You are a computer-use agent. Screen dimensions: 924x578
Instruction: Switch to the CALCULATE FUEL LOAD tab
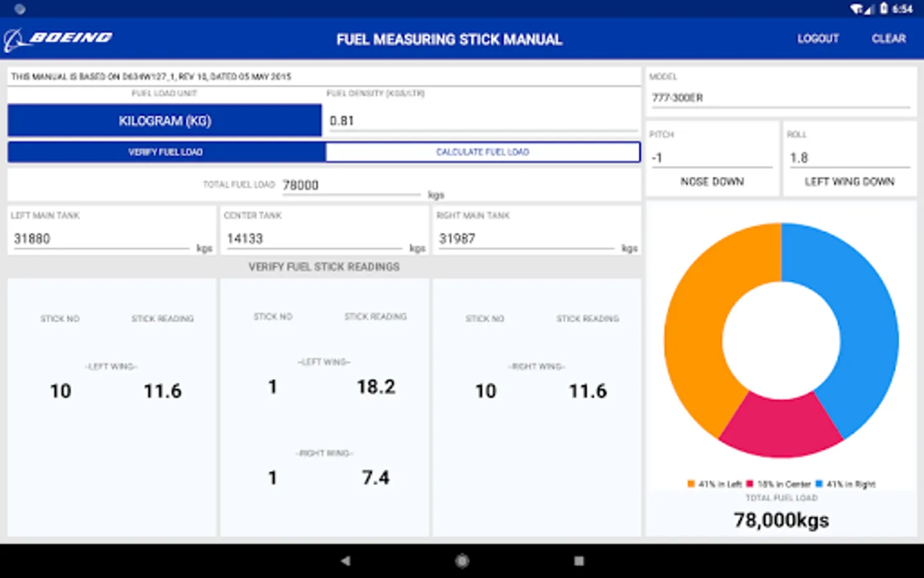(x=483, y=152)
